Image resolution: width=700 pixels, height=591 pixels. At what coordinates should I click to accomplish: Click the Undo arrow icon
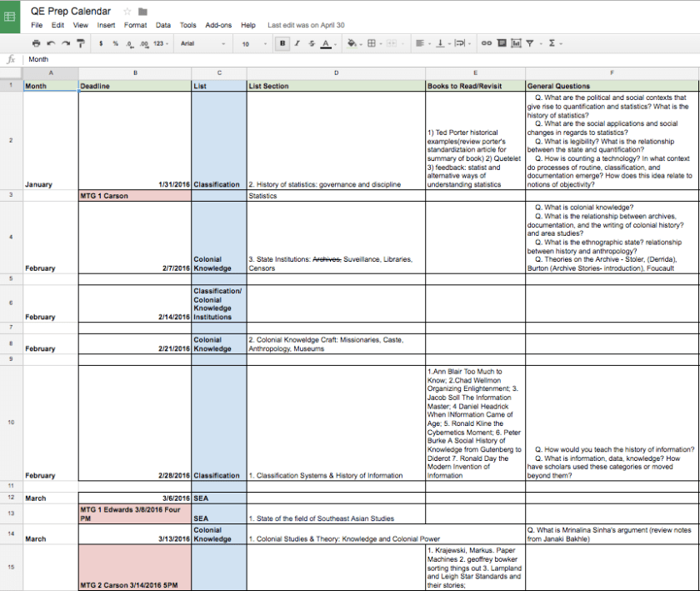point(51,43)
